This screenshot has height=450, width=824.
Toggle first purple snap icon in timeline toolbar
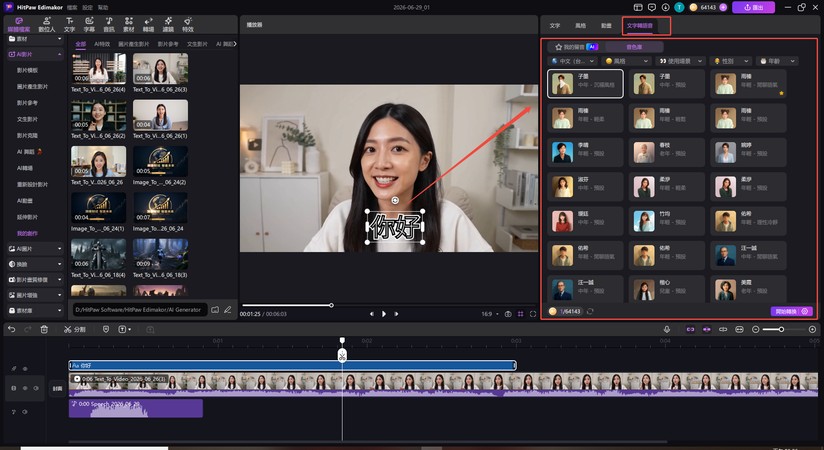691,329
